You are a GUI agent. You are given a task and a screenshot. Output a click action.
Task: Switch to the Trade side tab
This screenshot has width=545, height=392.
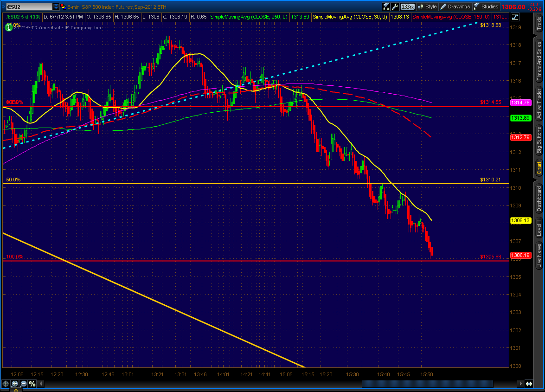[539, 23]
